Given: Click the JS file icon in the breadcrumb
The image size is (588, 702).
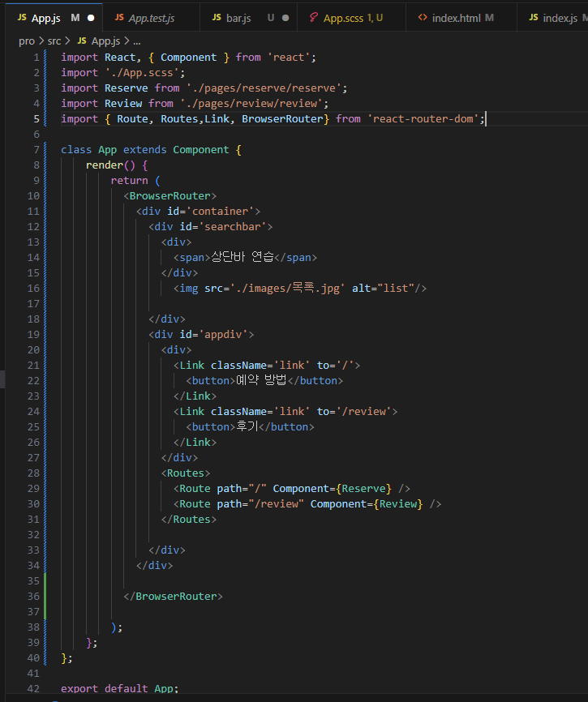Looking at the screenshot, I should click(x=81, y=41).
